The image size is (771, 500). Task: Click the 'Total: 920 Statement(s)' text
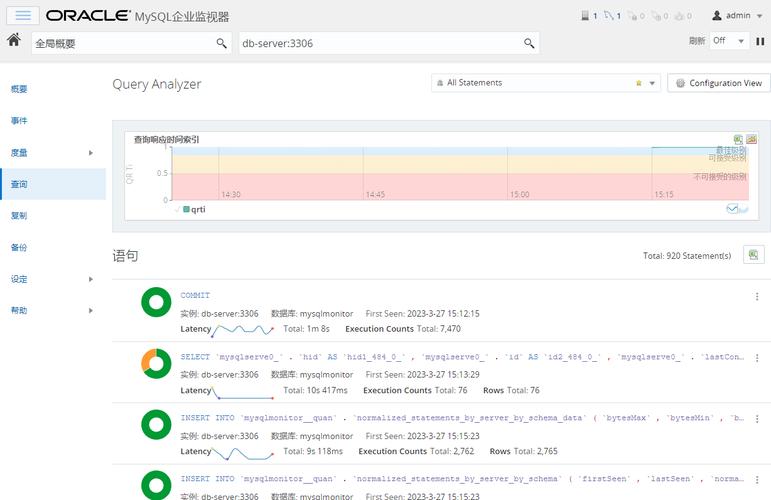(687, 256)
